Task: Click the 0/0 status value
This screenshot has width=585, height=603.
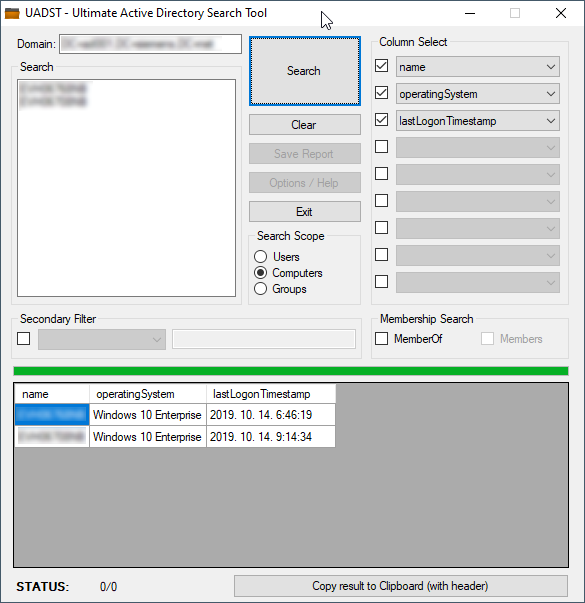Action: coord(108,587)
